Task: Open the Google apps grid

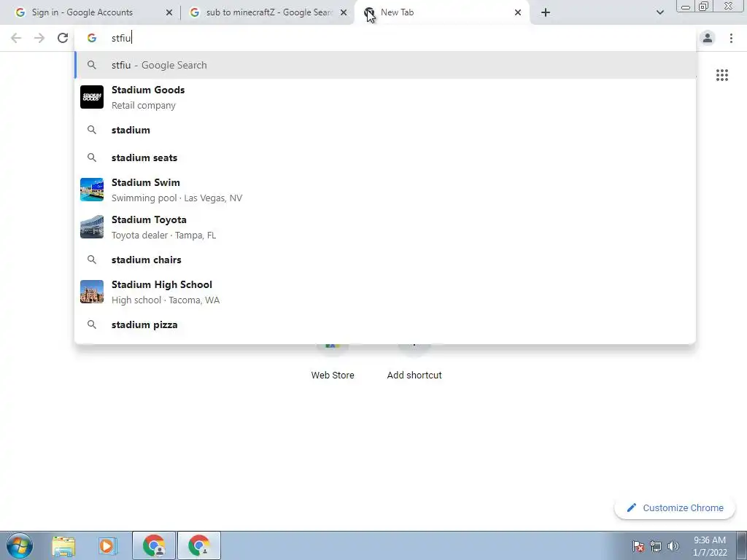Action: click(x=722, y=75)
